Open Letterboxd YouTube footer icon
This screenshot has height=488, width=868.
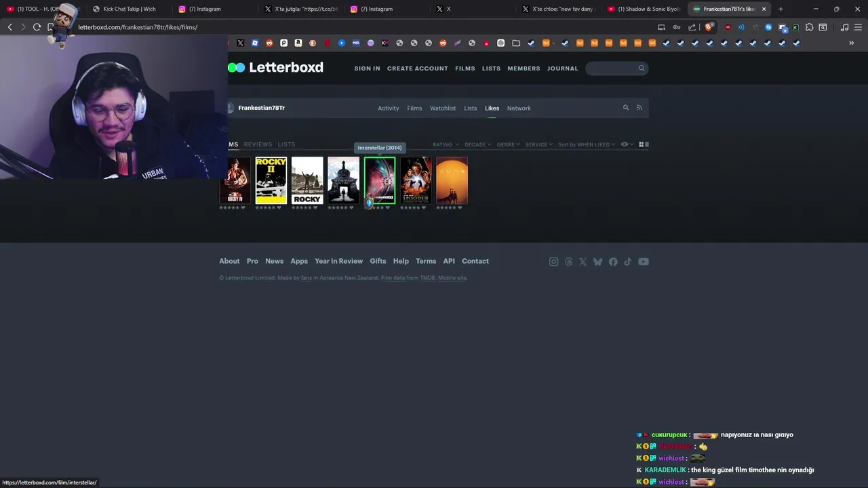point(644,262)
